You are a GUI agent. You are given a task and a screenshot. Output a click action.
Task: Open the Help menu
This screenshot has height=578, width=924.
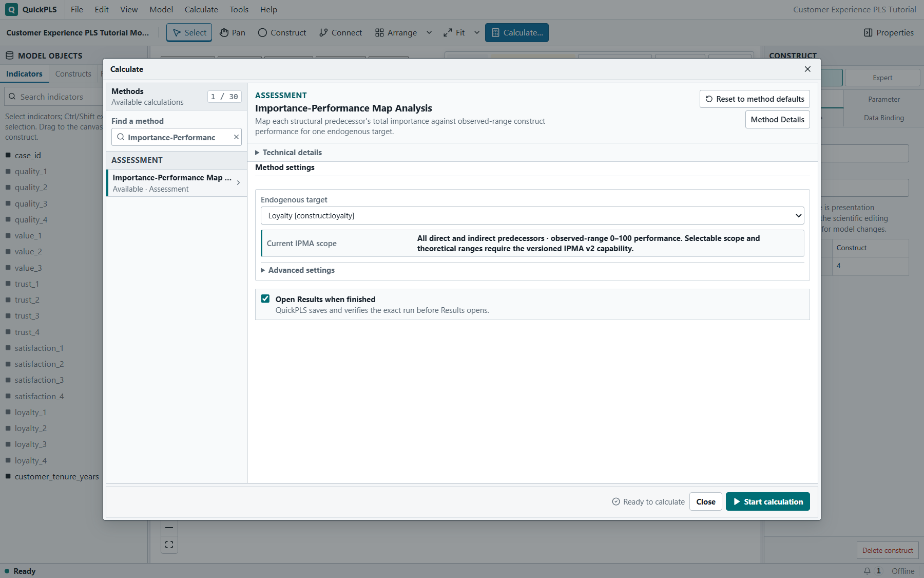pos(268,9)
